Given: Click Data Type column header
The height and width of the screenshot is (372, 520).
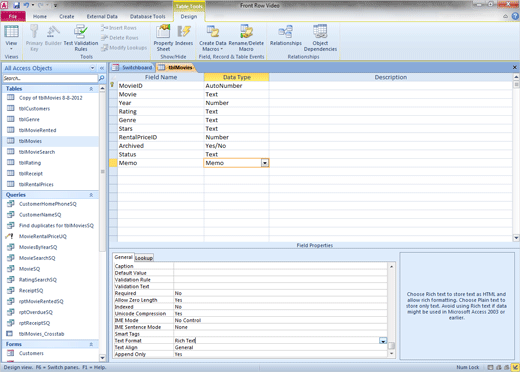Looking at the screenshot, I should point(236,77).
